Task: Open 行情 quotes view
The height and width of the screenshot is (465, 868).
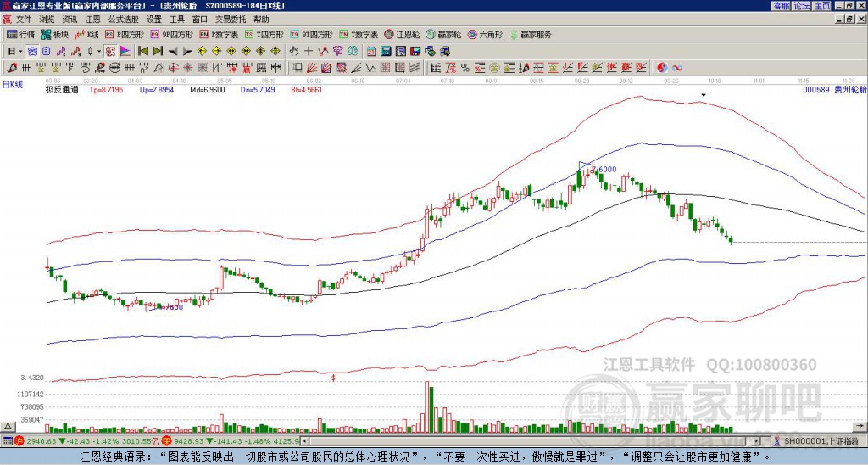Action: click(x=20, y=34)
